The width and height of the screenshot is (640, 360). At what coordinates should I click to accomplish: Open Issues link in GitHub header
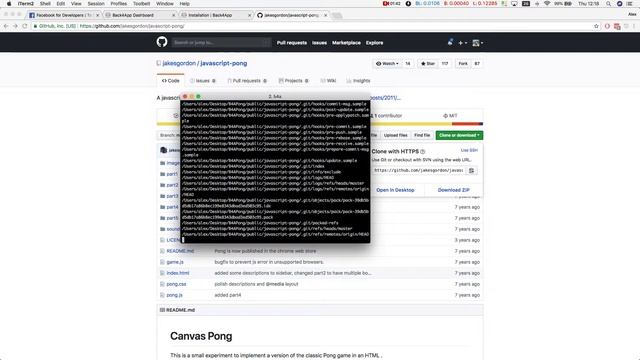pyautogui.click(x=319, y=43)
